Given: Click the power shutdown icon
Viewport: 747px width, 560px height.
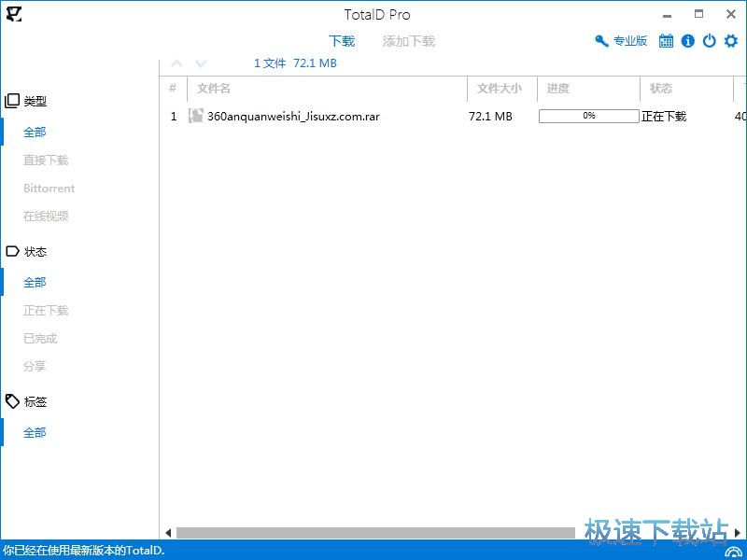Looking at the screenshot, I should click(710, 41).
